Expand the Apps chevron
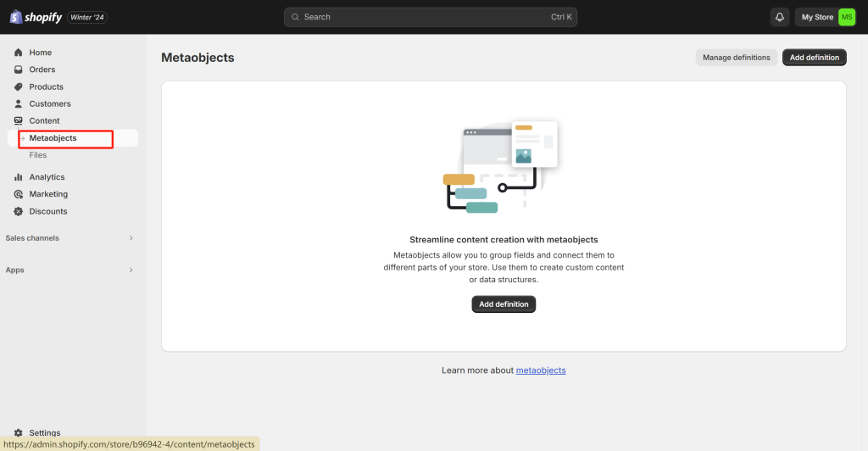 [131, 270]
